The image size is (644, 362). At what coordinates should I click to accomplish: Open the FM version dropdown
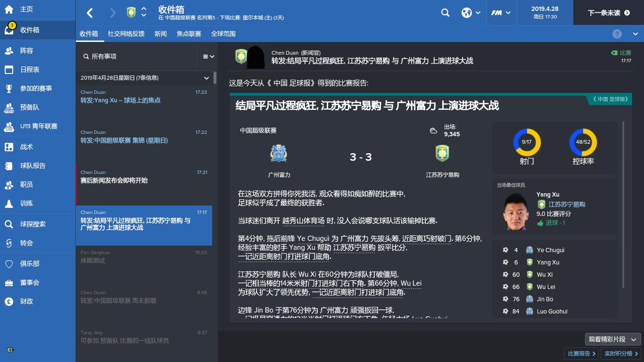tap(501, 13)
